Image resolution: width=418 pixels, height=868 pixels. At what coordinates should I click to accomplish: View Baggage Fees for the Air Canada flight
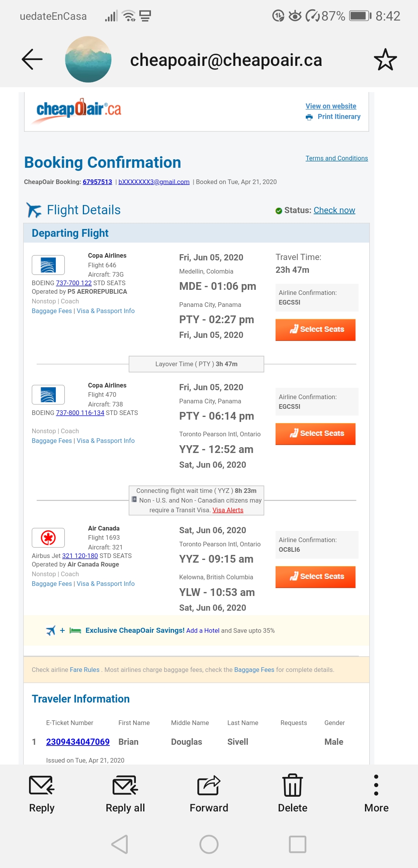(x=51, y=583)
